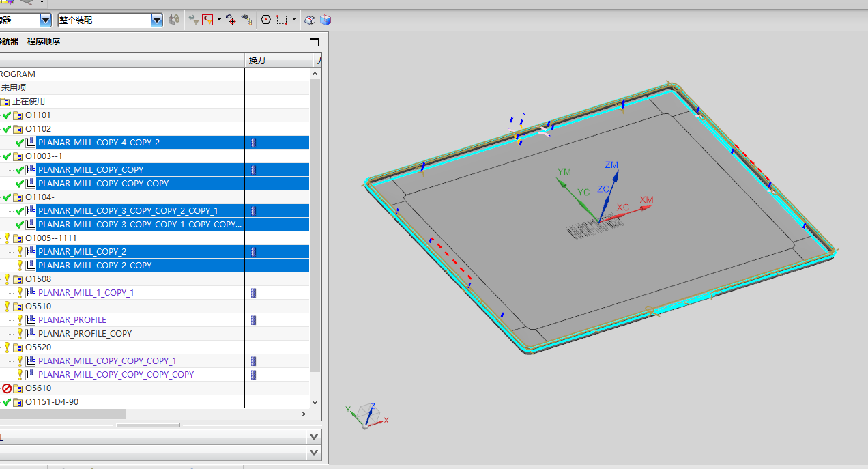Click the tool-change icon in PLANAR_MILL_COPY_COPY_COPY_COPY row
868x469 pixels.
[x=253, y=375]
